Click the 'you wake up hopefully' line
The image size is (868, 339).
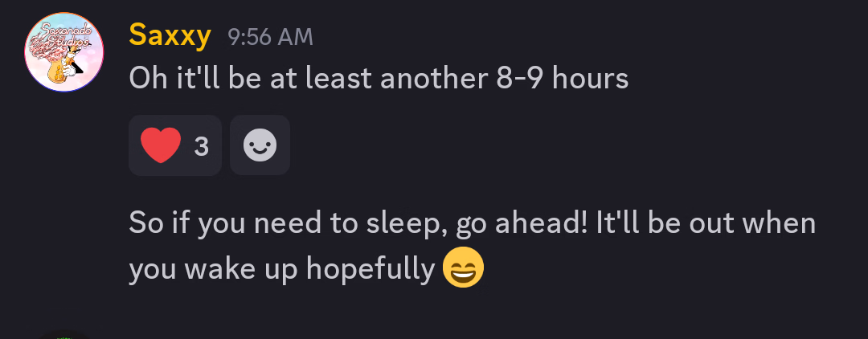282,269
